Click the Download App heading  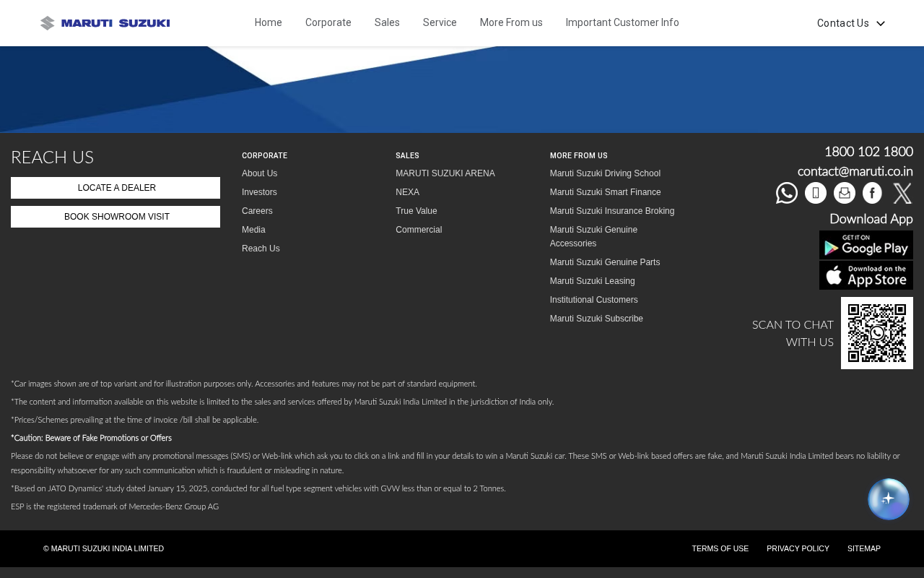coord(871,219)
